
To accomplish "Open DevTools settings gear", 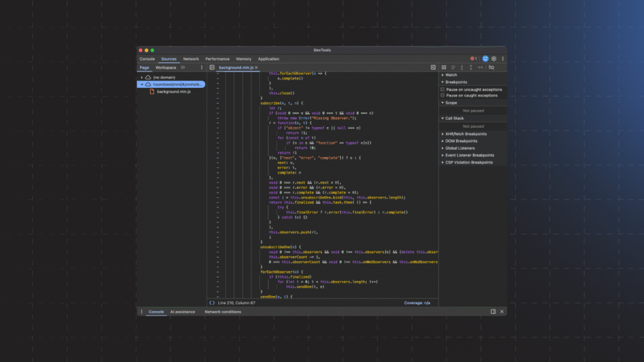I will tap(494, 58).
